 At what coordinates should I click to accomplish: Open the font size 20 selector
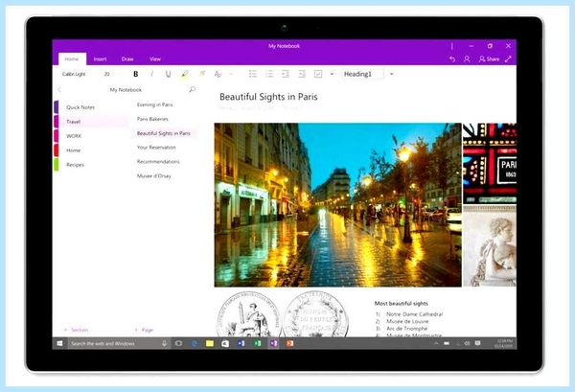coord(106,74)
